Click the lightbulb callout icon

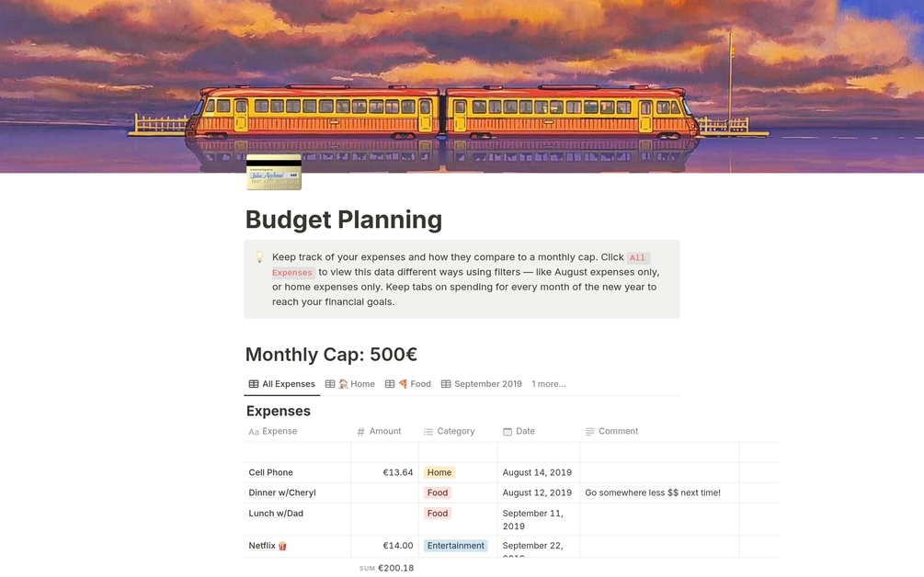[x=259, y=257]
